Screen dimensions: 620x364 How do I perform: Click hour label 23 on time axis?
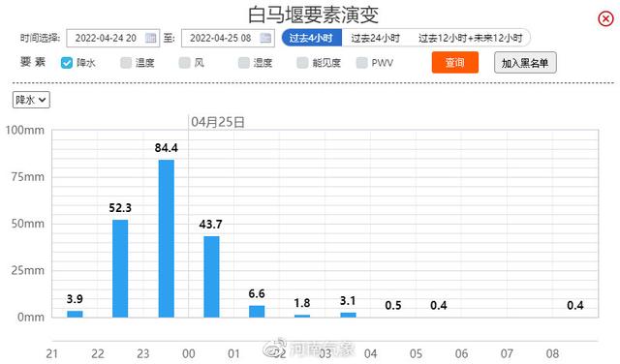pos(143,353)
